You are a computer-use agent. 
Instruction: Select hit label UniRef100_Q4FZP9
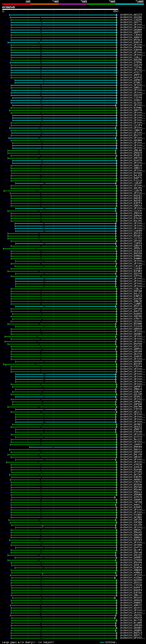131,520
